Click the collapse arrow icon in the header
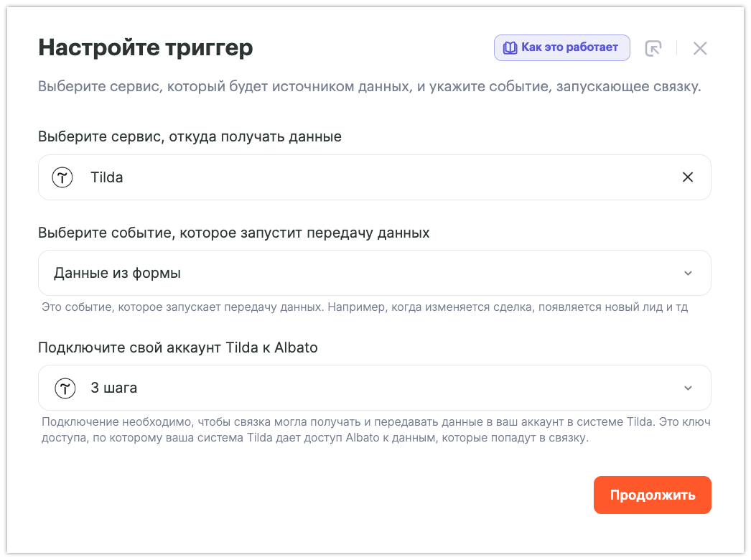The width and height of the screenshot is (751, 560). 653,48
